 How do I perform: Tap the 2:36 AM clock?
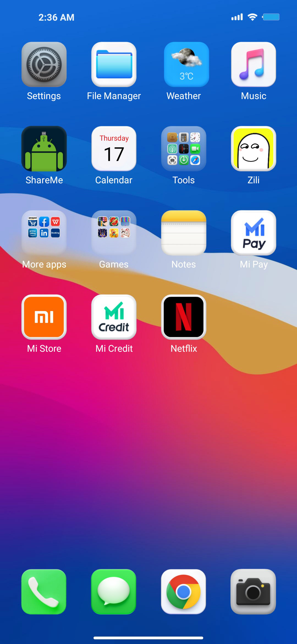[56, 17]
